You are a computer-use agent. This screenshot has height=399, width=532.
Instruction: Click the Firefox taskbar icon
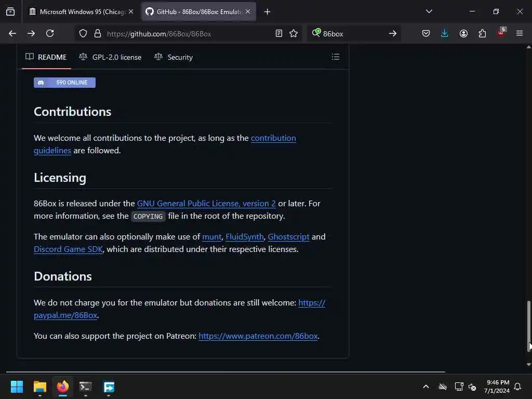(x=63, y=387)
